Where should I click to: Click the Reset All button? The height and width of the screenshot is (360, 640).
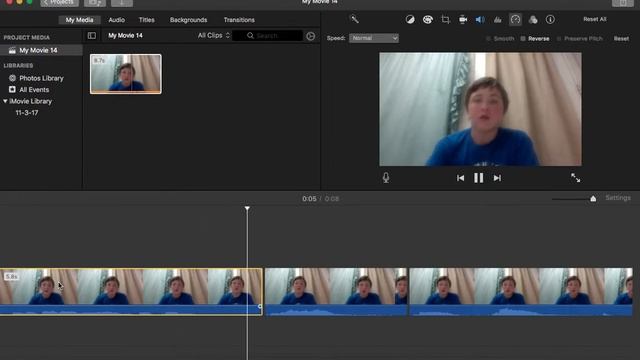tap(595, 19)
